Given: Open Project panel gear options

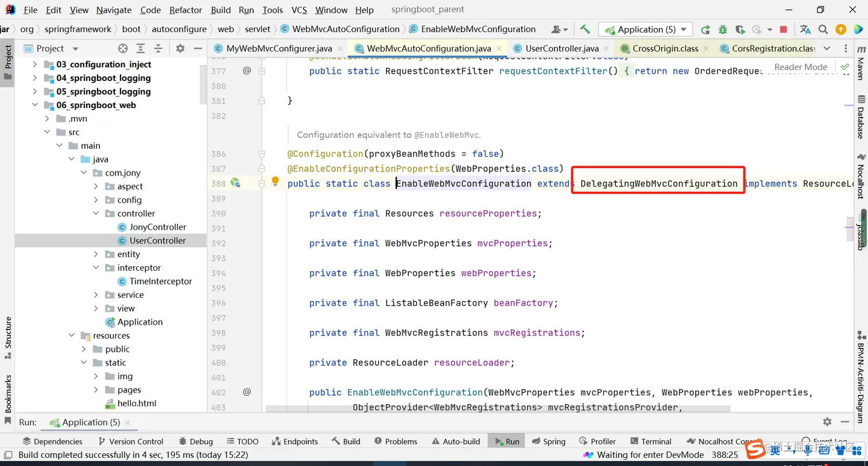Looking at the screenshot, I should (180, 48).
